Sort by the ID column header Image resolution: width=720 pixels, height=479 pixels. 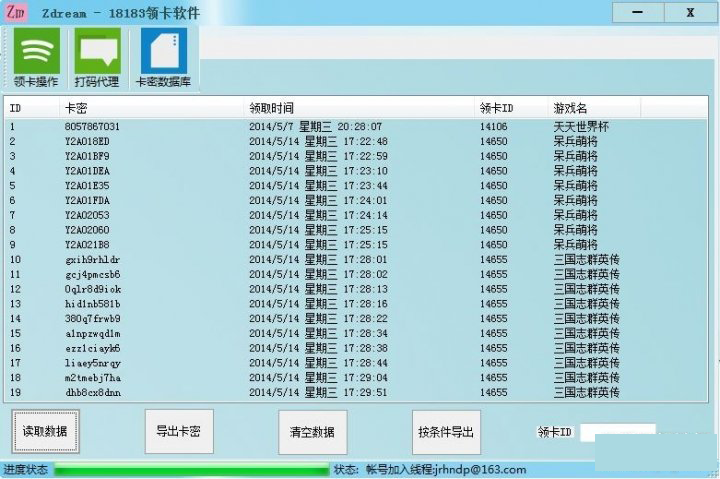point(32,107)
